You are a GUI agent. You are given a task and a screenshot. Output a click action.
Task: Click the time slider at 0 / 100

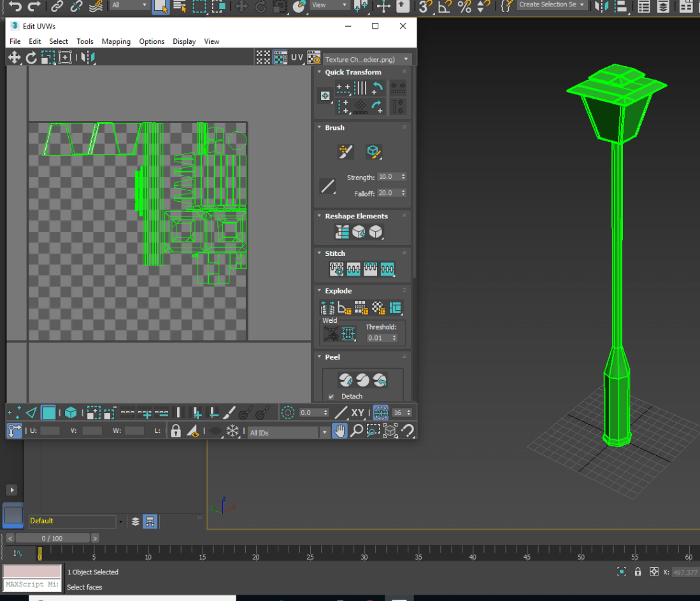(x=53, y=538)
